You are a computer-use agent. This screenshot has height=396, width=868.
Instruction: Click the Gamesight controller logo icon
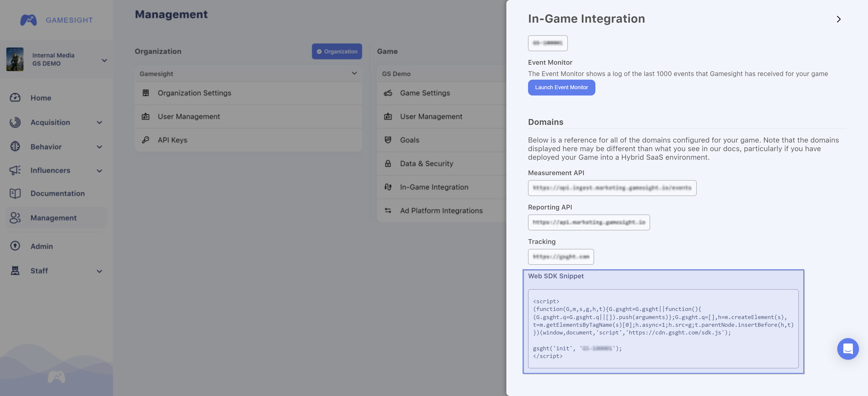pos(28,20)
